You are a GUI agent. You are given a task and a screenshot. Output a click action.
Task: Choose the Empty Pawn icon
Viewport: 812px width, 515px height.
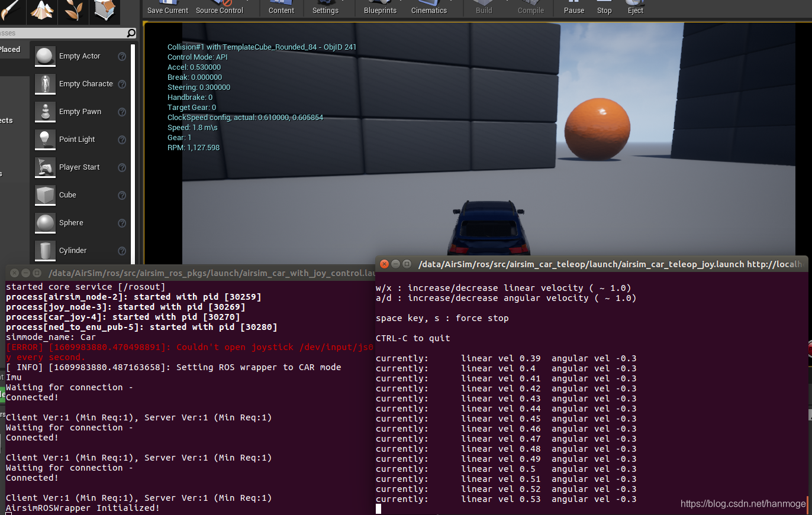click(x=45, y=112)
